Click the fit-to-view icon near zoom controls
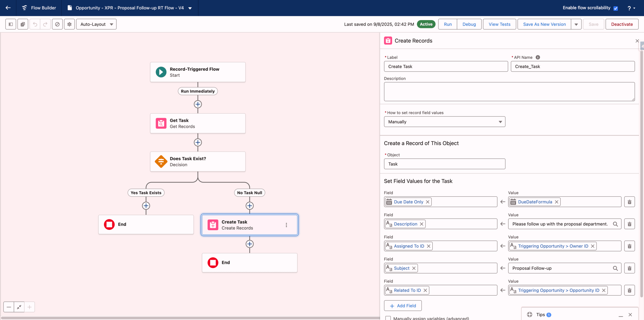 pos(19,307)
